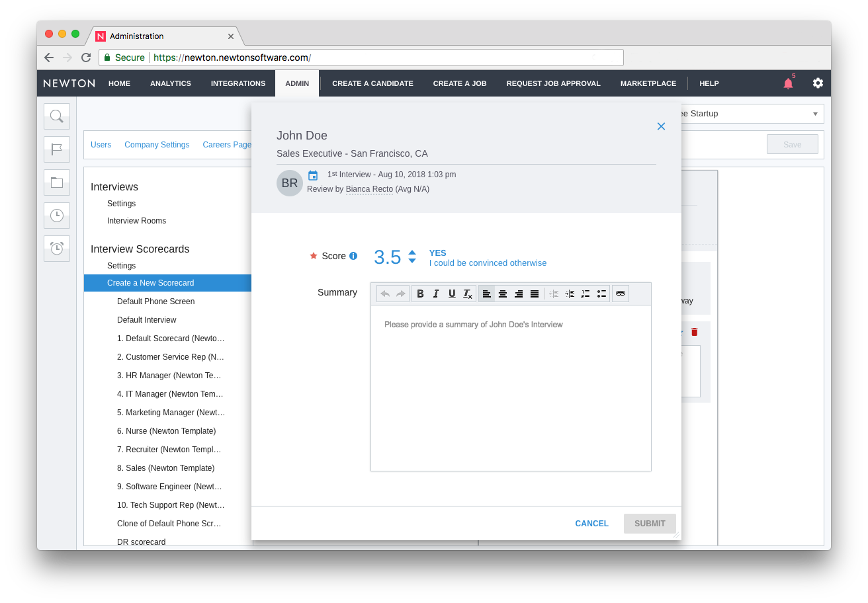Click the remove formatting icon
Image resolution: width=868 pixels, height=603 pixels.
[x=468, y=294]
